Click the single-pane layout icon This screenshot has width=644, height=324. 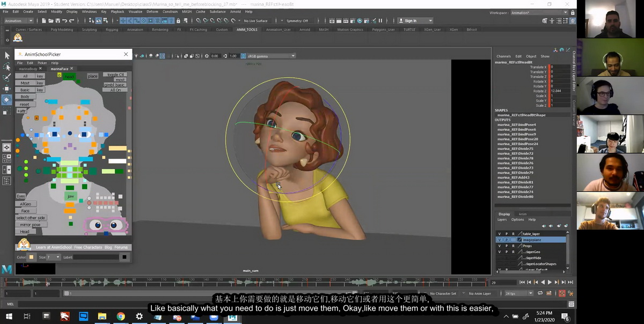7,147
